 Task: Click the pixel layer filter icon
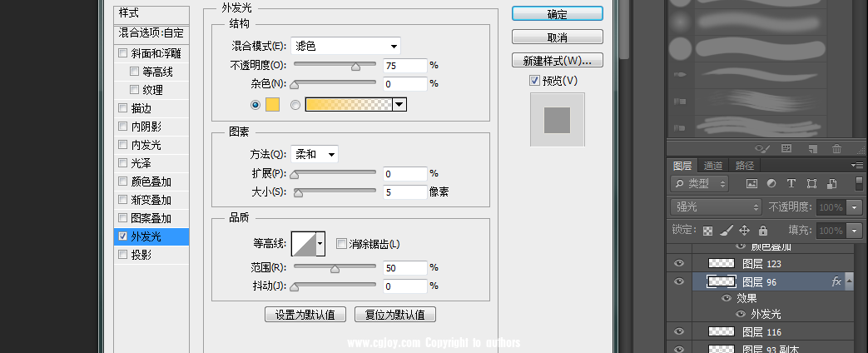tap(751, 183)
